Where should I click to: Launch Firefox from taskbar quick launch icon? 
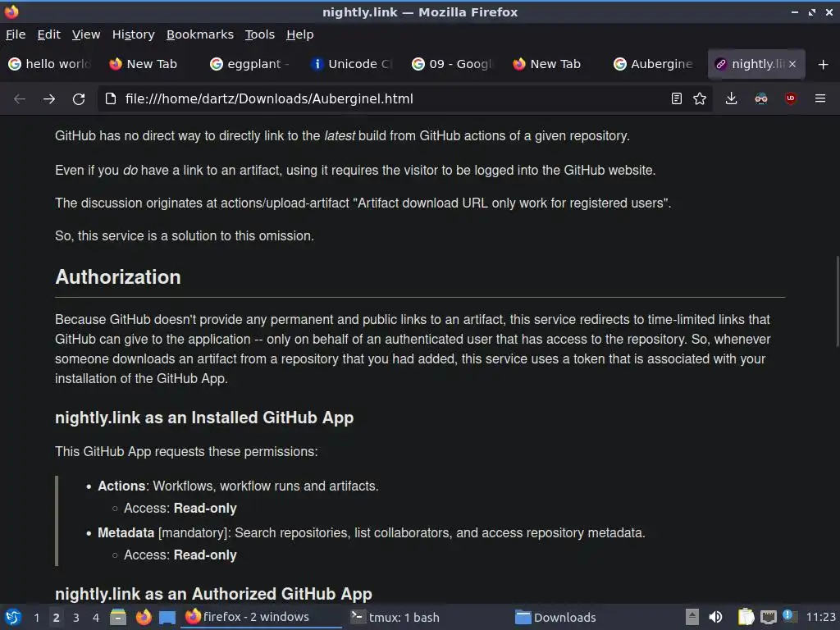tap(143, 617)
